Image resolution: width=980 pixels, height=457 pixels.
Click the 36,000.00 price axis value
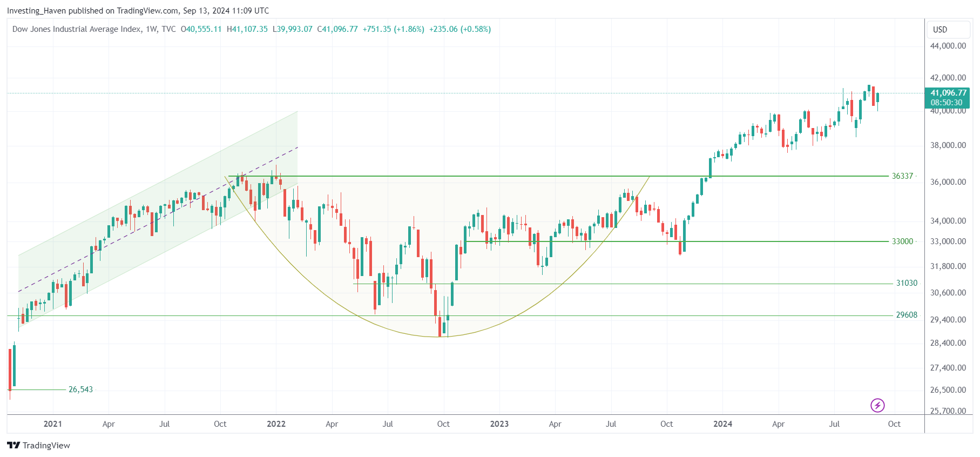[x=948, y=182]
